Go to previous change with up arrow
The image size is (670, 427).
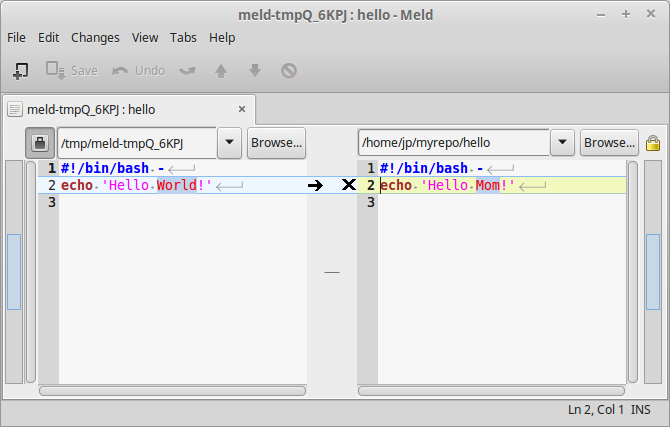point(221,71)
